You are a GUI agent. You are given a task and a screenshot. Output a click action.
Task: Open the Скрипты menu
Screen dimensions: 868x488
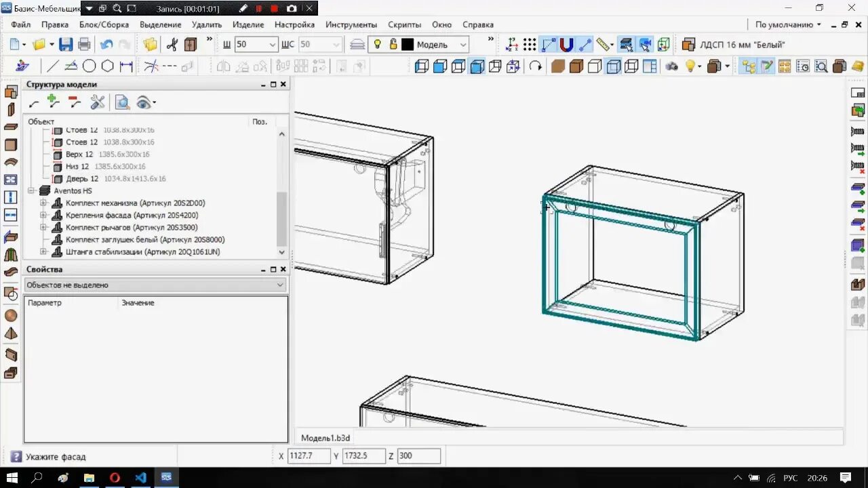pyautogui.click(x=405, y=24)
